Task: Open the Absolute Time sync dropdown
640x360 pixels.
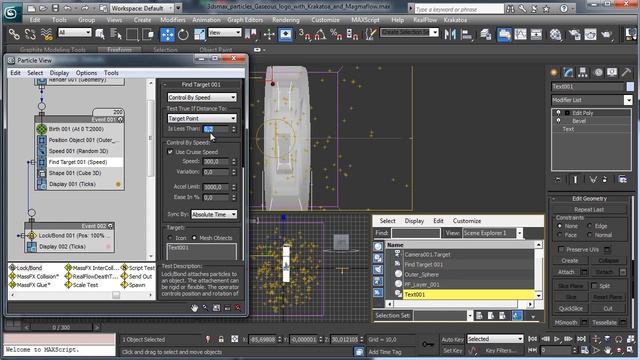Action: pos(214,214)
